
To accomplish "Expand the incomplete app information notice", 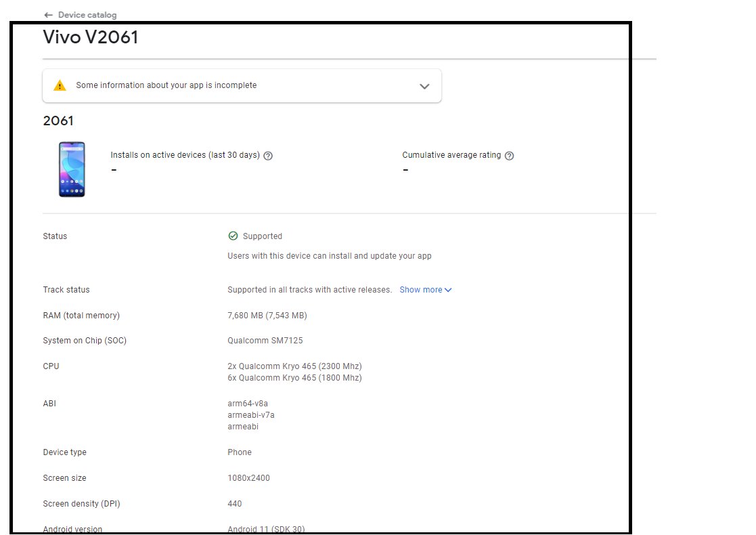I will pos(424,87).
